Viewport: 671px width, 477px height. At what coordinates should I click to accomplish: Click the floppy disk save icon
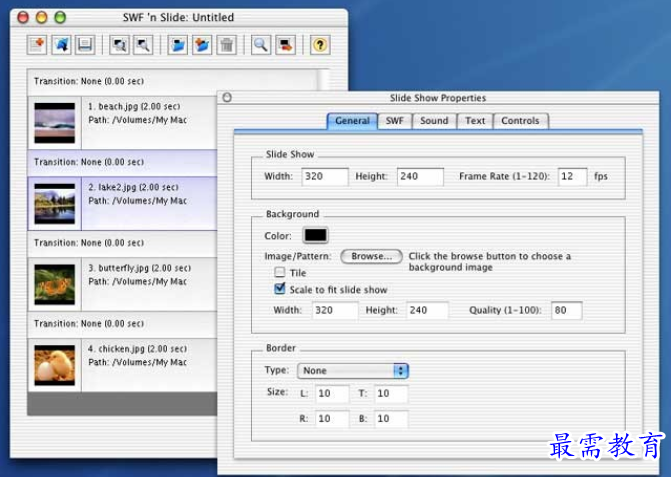pos(85,45)
